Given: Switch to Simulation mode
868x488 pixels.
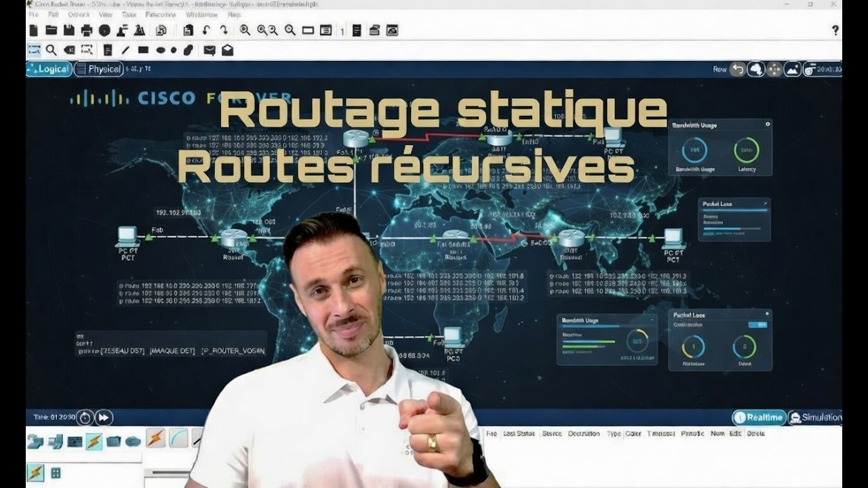Looking at the screenshot, I should point(815,418).
